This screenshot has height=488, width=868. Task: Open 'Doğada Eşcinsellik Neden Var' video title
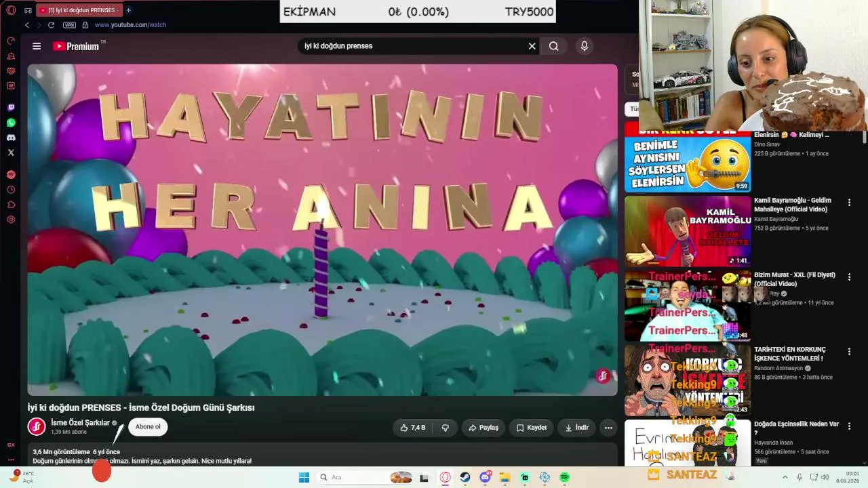tap(797, 428)
